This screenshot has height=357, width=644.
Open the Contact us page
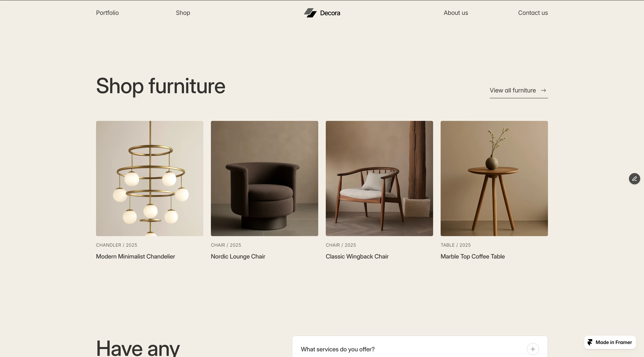point(533,13)
